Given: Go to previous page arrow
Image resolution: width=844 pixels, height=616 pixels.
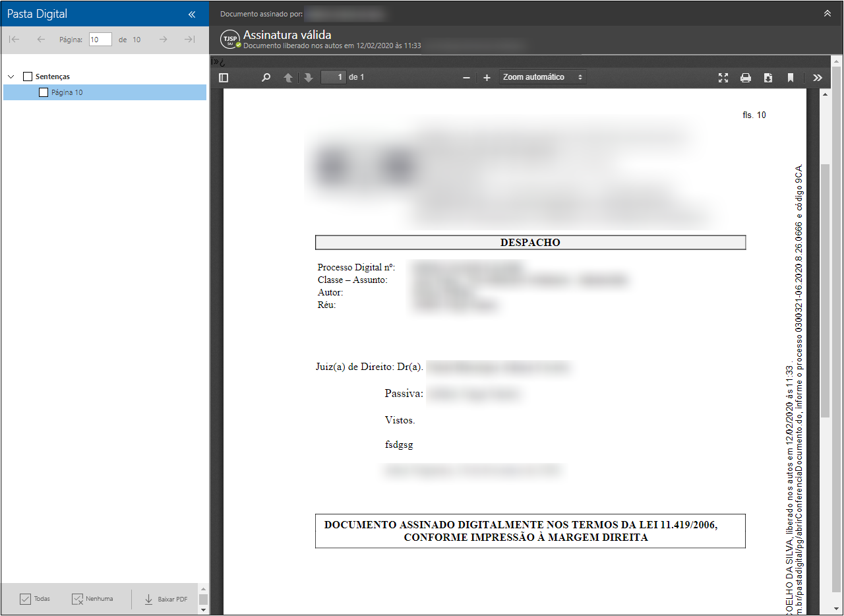Looking at the screenshot, I should 41,40.
